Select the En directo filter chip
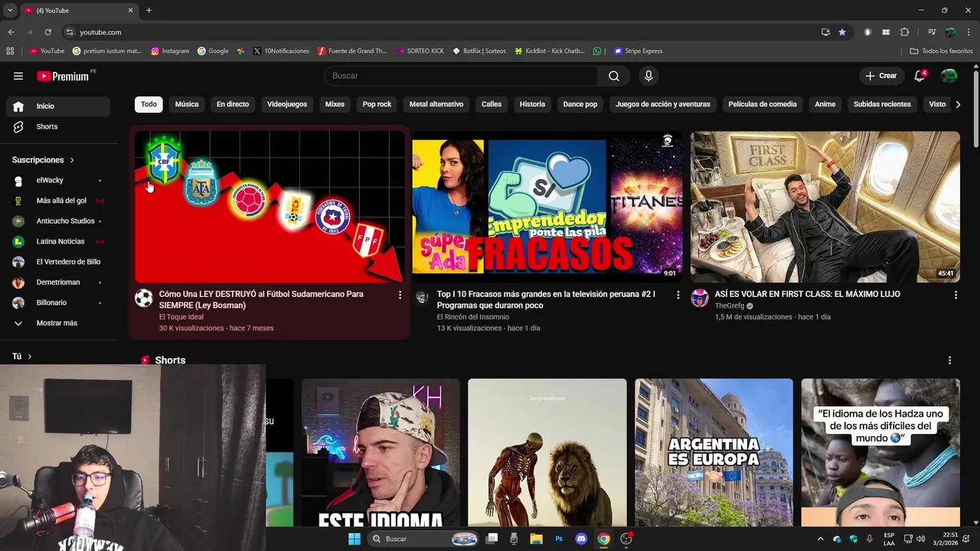 pyautogui.click(x=233, y=104)
